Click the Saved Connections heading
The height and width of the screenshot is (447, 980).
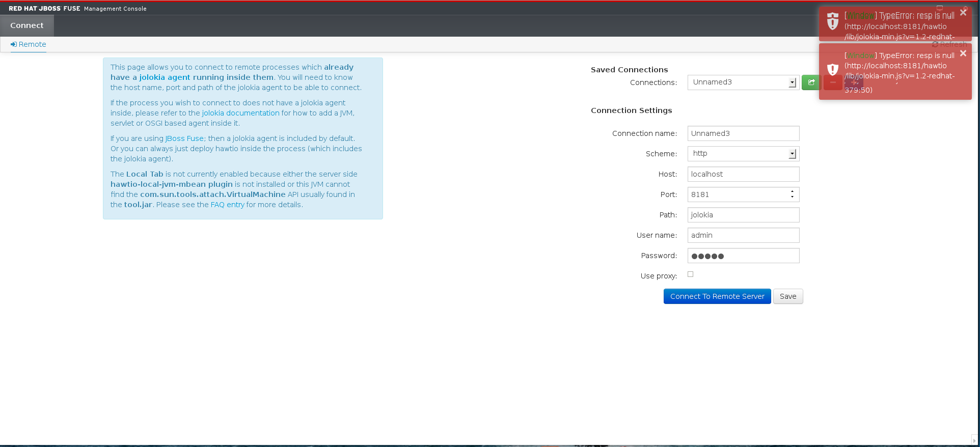click(x=629, y=70)
